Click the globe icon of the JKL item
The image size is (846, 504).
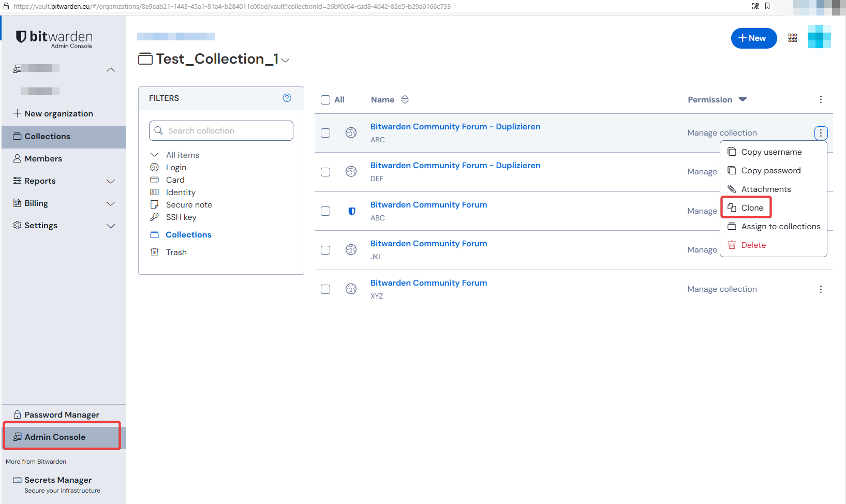coord(351,249)
